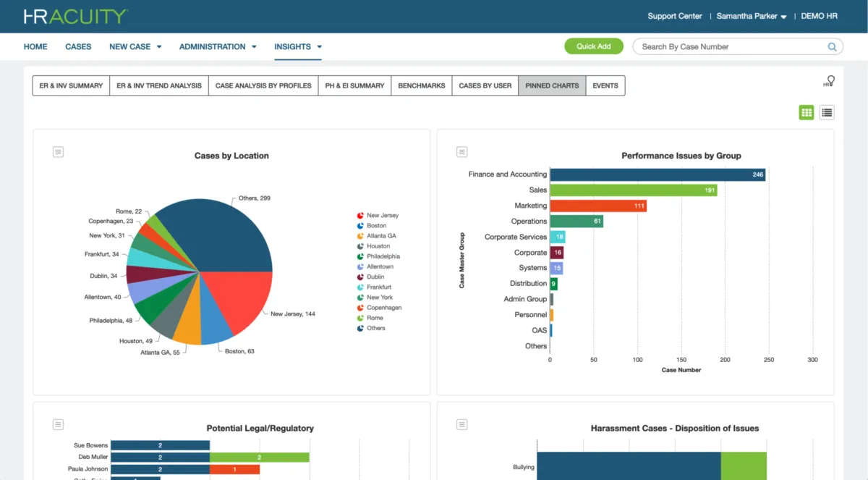Click the search magnifier icon
The height and width of the screenshot is (480, 868).
point(832,47)
